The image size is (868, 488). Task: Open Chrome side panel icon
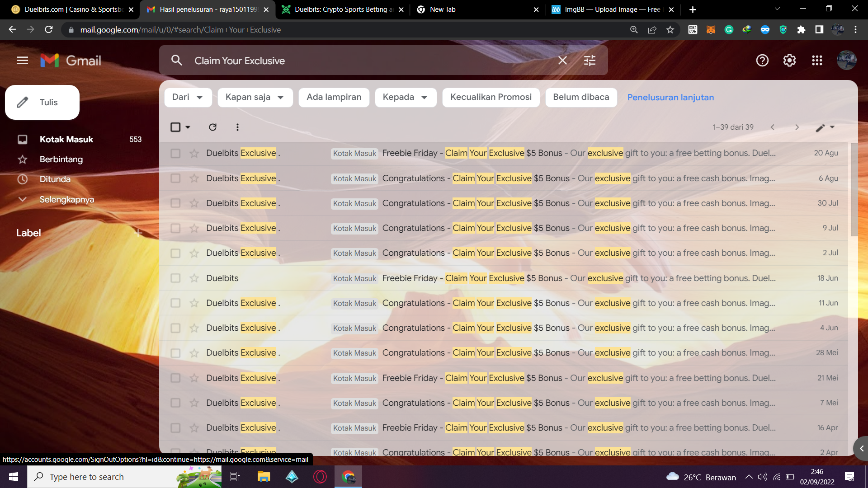[819, 30]
